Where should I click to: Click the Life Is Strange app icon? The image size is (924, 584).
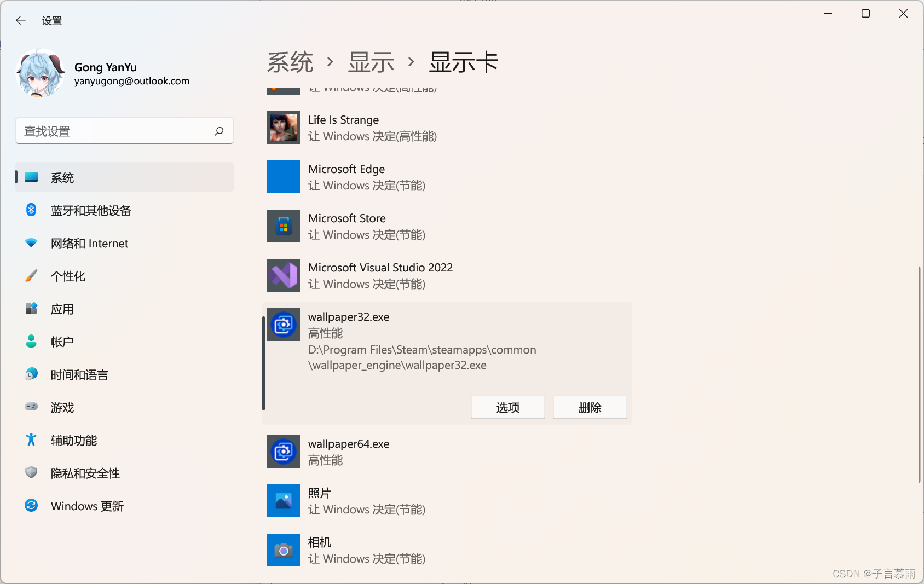[284, 128]
